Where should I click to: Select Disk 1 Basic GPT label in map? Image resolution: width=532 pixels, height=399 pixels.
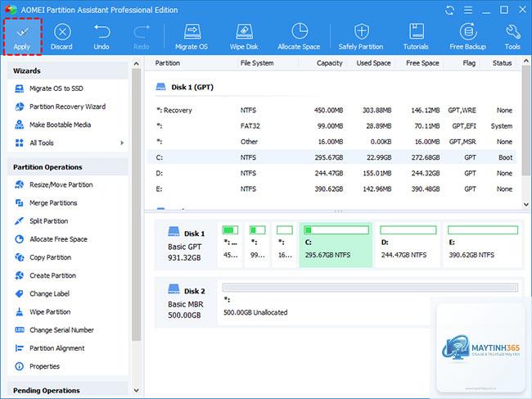(186, 245)
